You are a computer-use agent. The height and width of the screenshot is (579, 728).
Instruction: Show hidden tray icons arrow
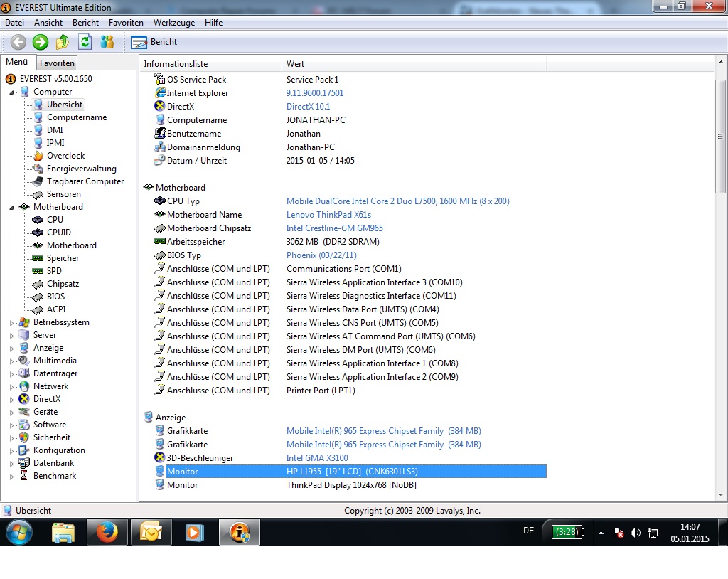(601, 533)
